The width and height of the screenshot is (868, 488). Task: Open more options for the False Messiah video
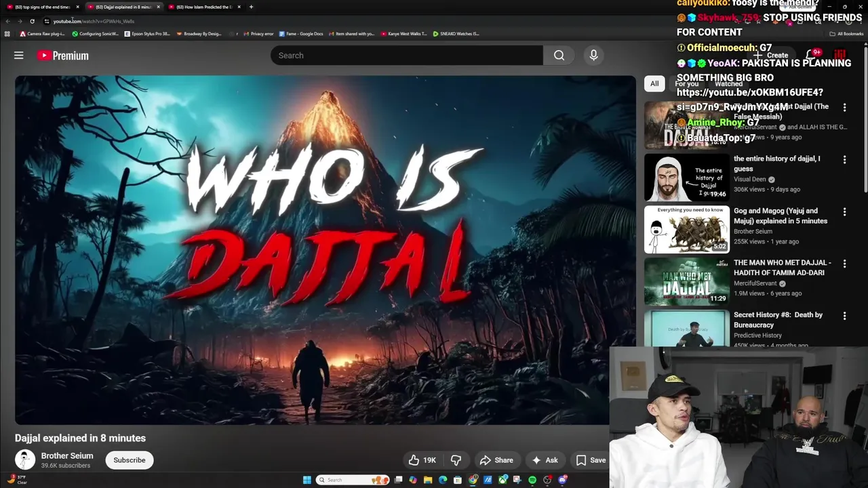point(844,108)
